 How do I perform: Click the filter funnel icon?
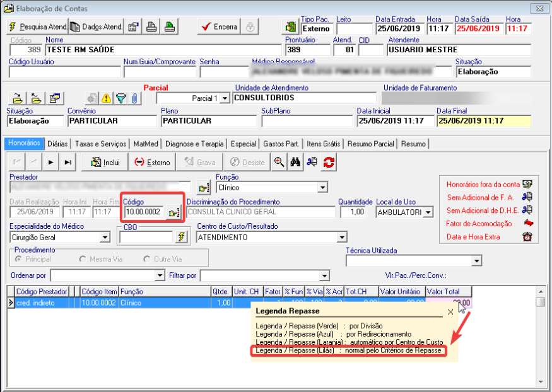[x=120, y=98]
